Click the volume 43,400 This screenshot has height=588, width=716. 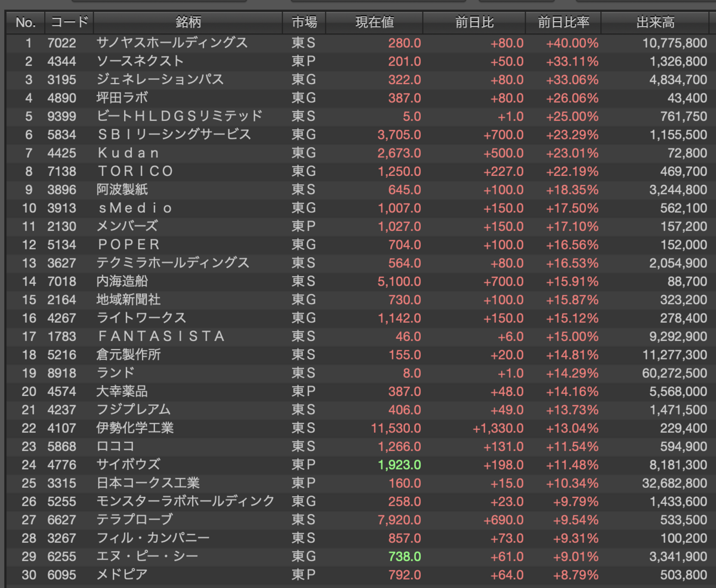687,98
